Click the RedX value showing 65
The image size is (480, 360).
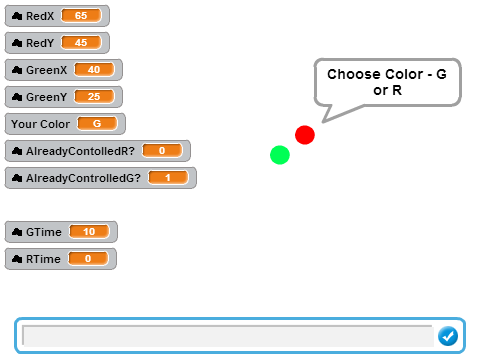click(81, 16)
